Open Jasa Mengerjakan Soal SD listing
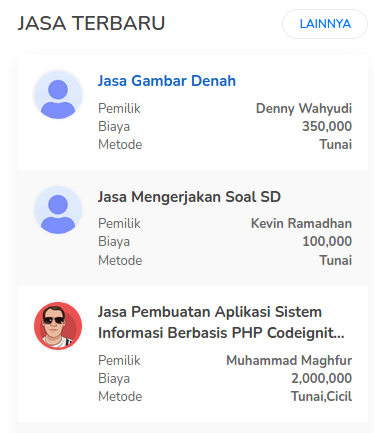 coord(189,197)
